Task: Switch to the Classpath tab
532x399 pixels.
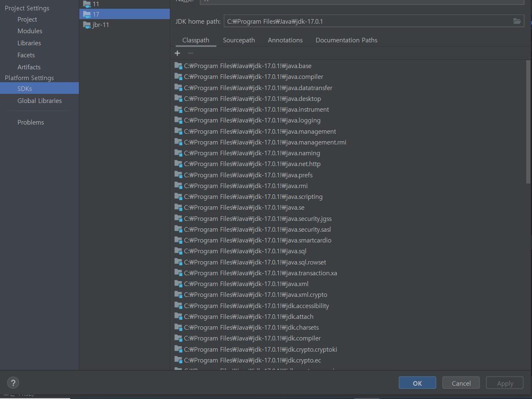Action: [x=196, y=40]
